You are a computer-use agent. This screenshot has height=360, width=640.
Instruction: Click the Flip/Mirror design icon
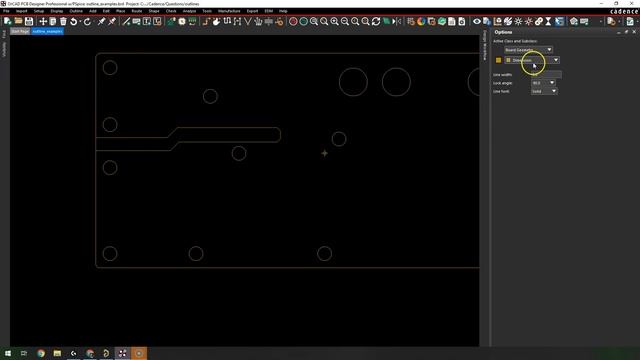click(x=397, y=21)
